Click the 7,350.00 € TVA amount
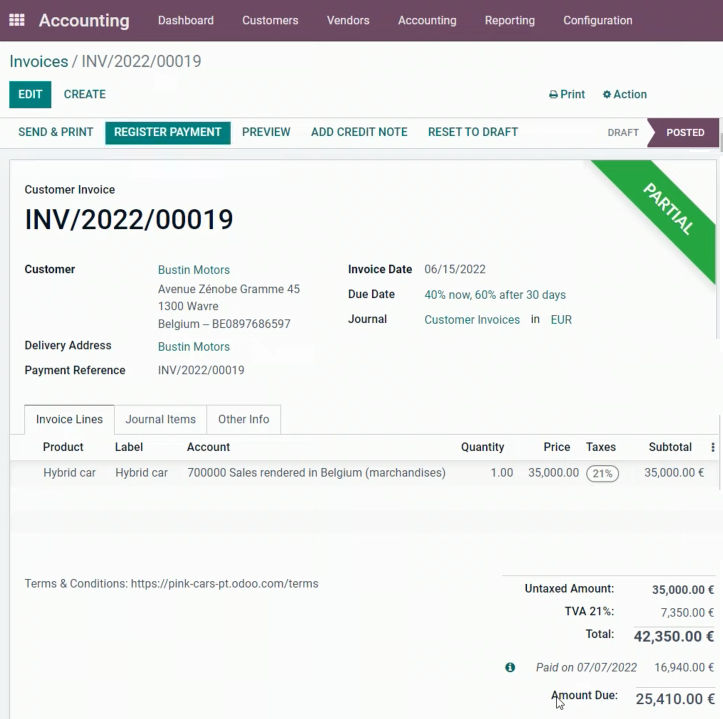Viewport: 723px width, 719px height. tap(687, 612)
